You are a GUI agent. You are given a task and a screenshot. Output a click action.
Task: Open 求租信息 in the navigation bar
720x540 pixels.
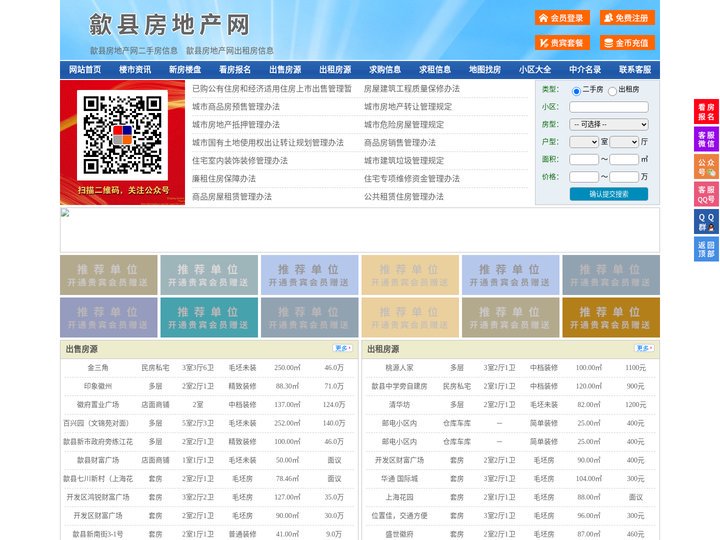[x=435, y=70]
